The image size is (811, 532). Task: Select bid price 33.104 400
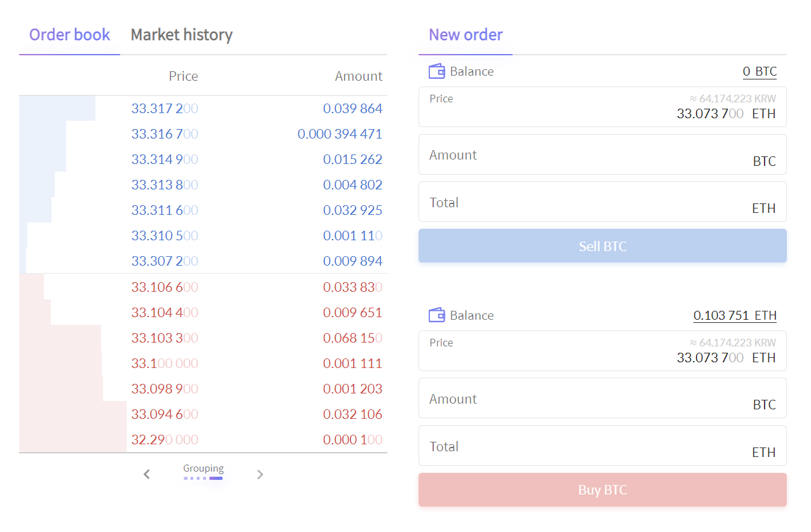click(x=165, y=313)
